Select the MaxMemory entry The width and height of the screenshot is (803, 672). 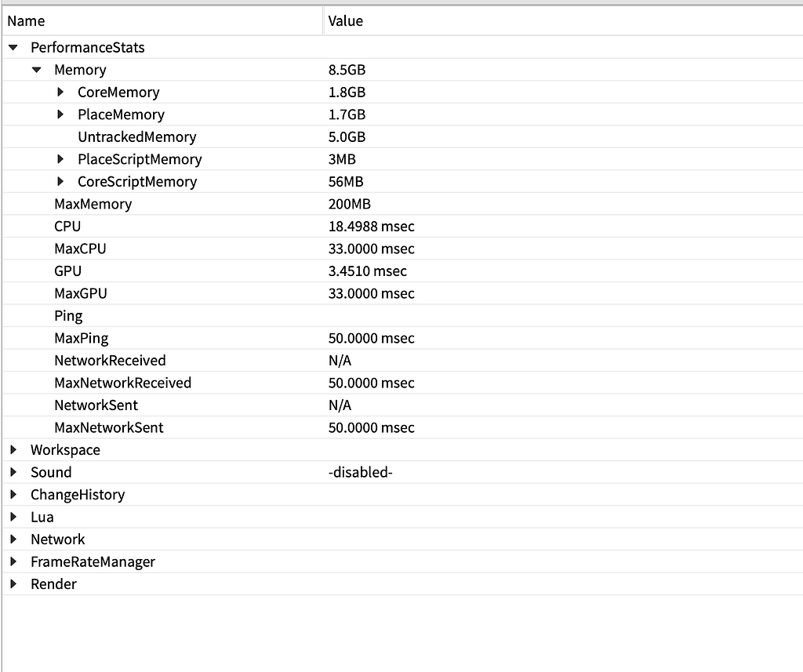(x=93, y=204)
